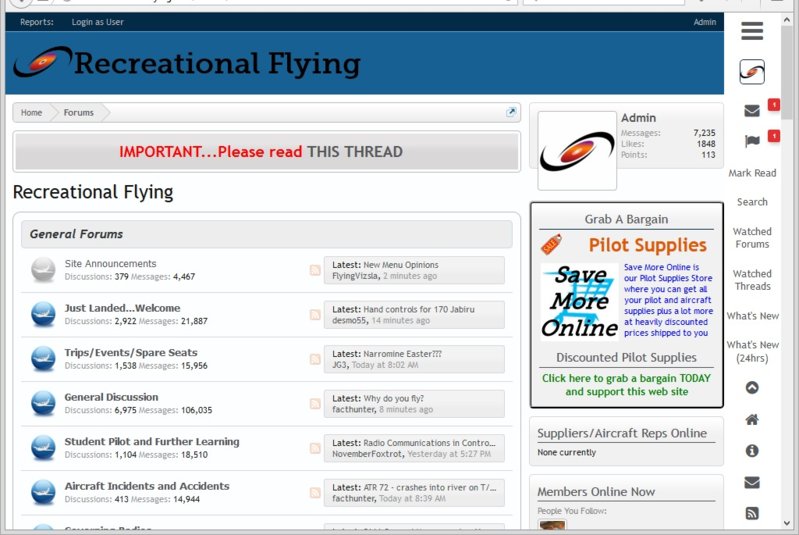The height and width of the screenshot is (535, 799).
Task: Click Admin username in profile card
Action: tap(638, 118)
